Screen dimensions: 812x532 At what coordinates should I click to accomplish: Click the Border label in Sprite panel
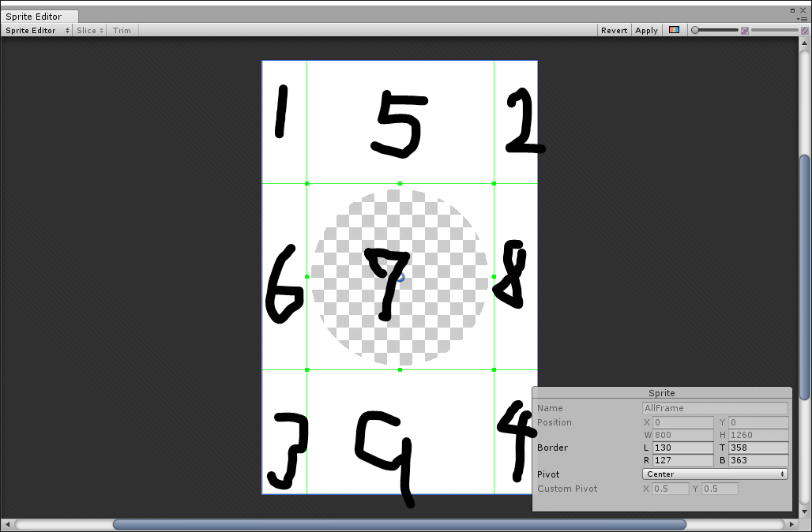coord(553,448)
